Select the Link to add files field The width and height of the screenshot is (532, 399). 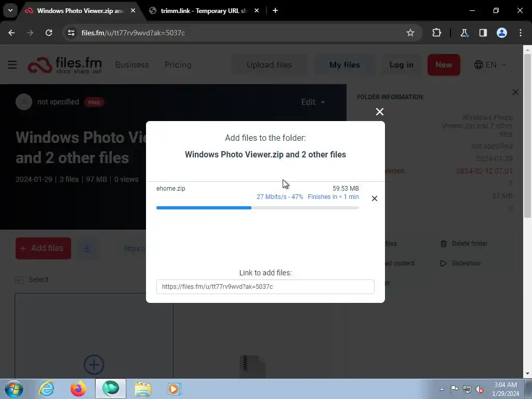click(265, 287)
